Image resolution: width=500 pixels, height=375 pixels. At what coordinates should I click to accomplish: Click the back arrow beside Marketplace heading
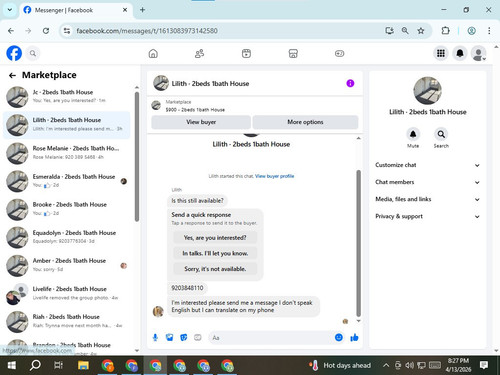(12, 76)
